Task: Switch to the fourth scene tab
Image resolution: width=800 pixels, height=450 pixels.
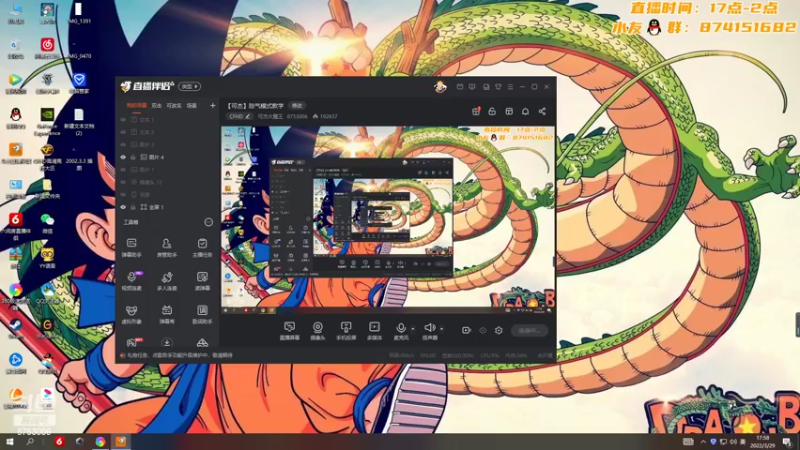Action: click(x=191, y=106)
